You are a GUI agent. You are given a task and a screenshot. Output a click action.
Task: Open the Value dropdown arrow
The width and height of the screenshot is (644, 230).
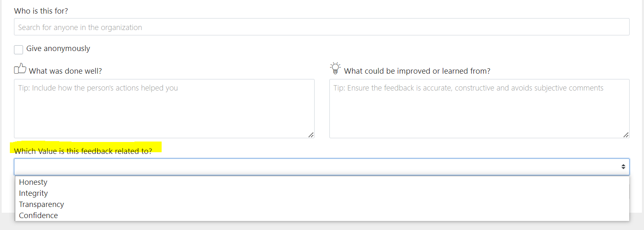coord(623,167)
